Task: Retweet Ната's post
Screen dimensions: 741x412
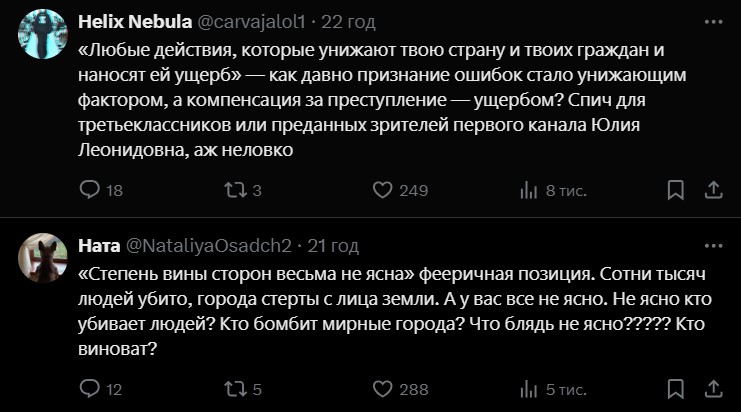Action: click(234, 389)
